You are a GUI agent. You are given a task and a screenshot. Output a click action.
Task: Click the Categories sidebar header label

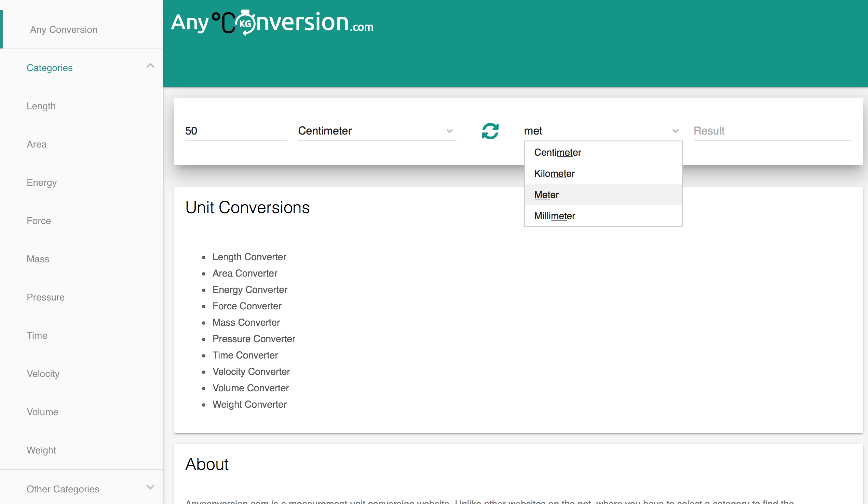click(x=50, y=68)
